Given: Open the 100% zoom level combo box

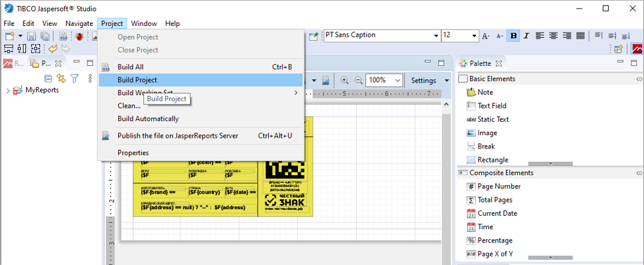Looking at the screenshot, I should coord(385,81).
